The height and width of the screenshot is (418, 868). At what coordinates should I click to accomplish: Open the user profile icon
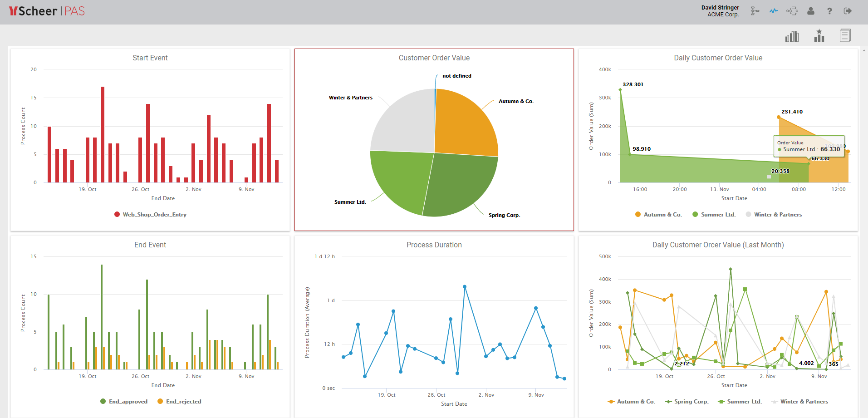(x=811, y=11)
